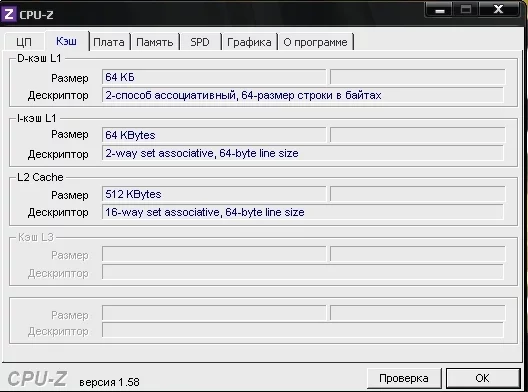Click the L2 Cache group label

tap(40, 177)
